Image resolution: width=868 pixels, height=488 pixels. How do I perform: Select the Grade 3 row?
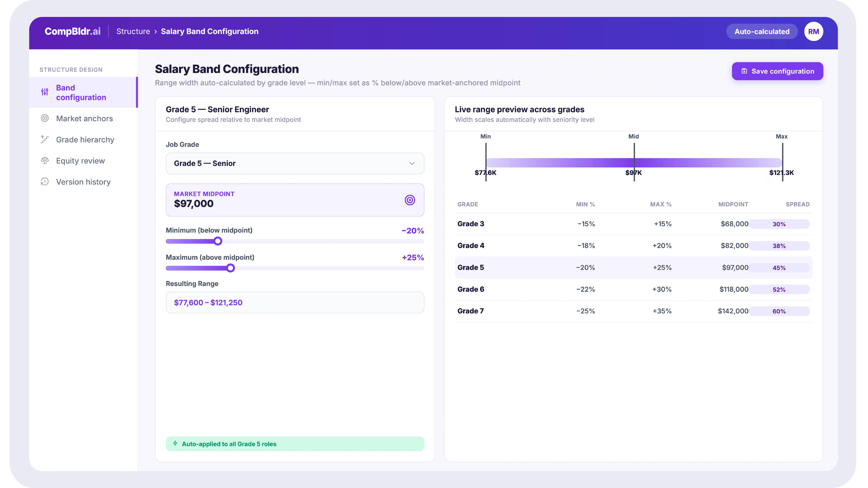[x=634, y=224]
